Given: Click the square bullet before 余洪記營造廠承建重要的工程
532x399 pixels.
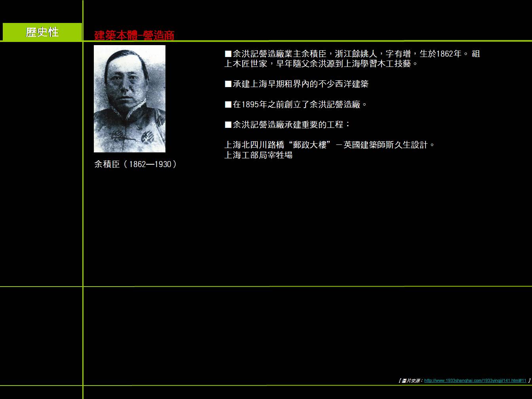Looking at the screenshot, I should click(x=228, y=125).
